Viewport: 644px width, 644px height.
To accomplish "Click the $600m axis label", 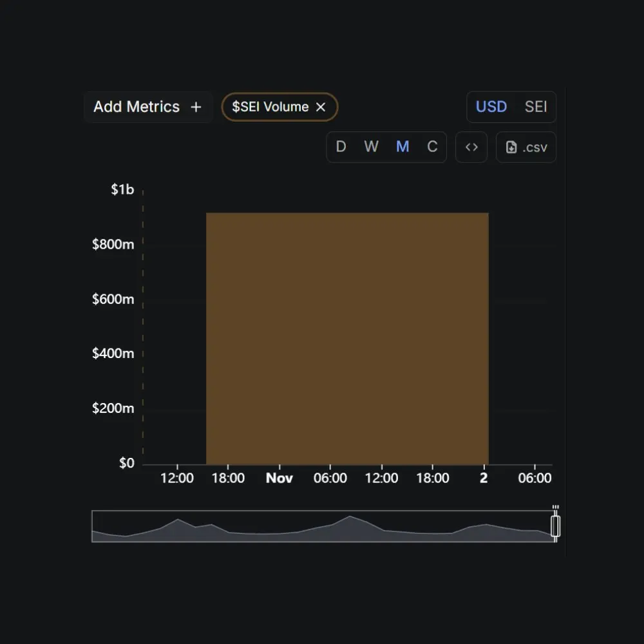I will (x=113, y=299).
